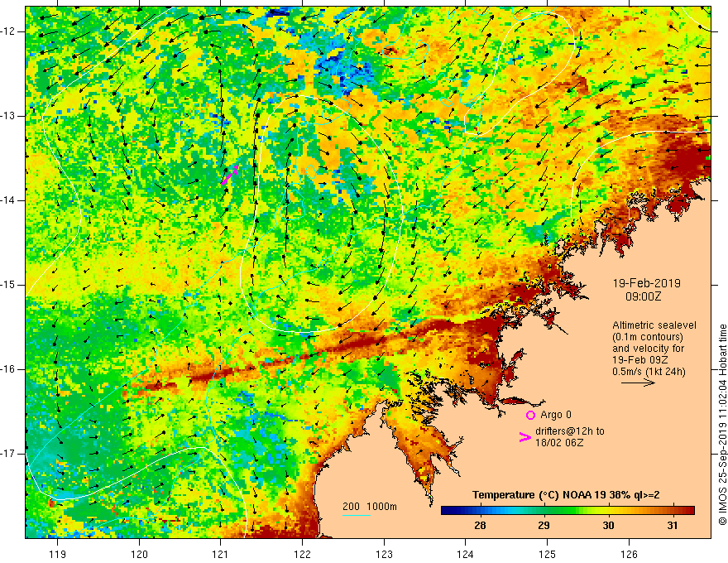Click longitude axis label 125
This screenshot has height=563, width=728.
[548, 554]
